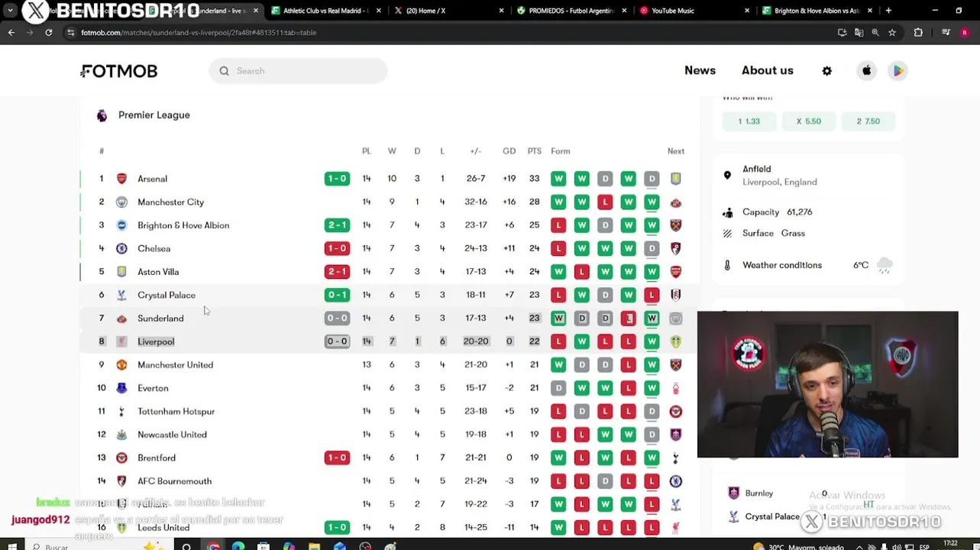Image resolution: width=980 pixels, height=550 pixels.
Task: Bookmark this page with the star icon
Action: [x=891, y=33]
